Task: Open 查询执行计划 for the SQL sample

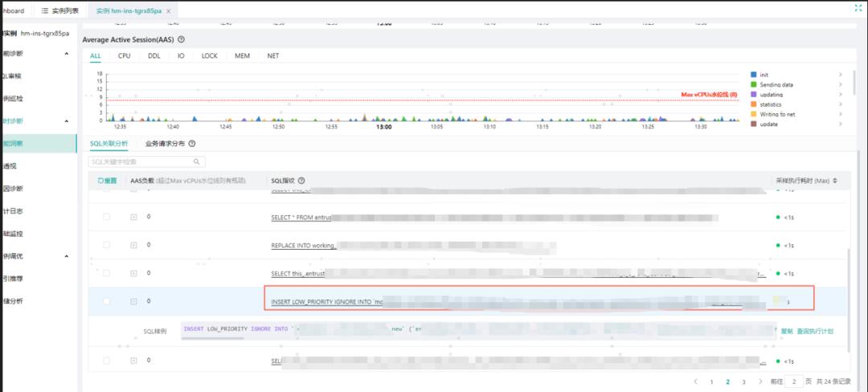Action: [x=815, y=331]
